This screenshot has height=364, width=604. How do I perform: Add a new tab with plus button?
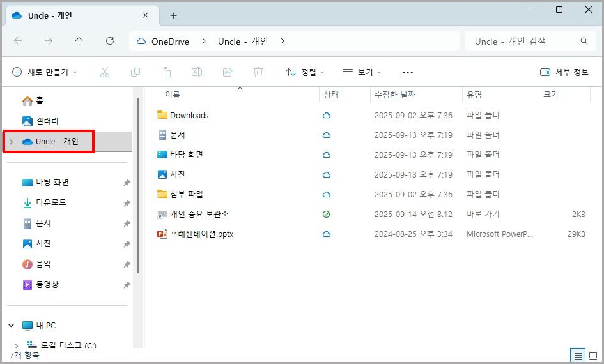(x=173, y=15)
